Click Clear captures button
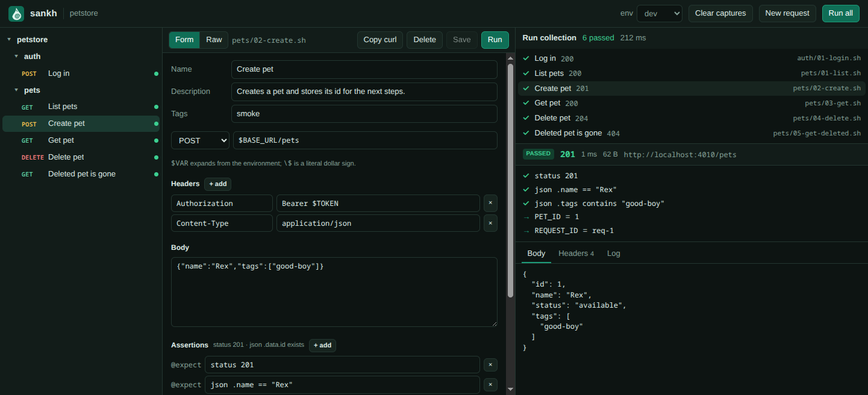This screenshot has width=868, height=395. 720,13
